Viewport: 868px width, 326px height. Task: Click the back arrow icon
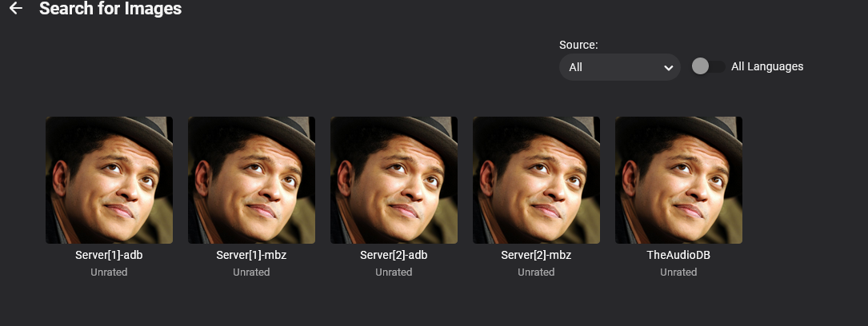[x=16, y=10]
